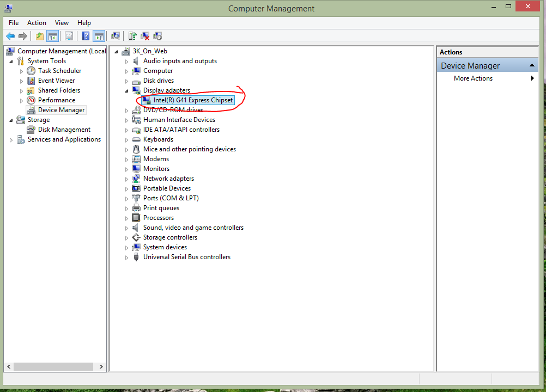Image resolution: width=546 pixels, height=392 pixels.
Task: Toggle the Show/Hide Console Tree icon
Action: coord(52,36)
